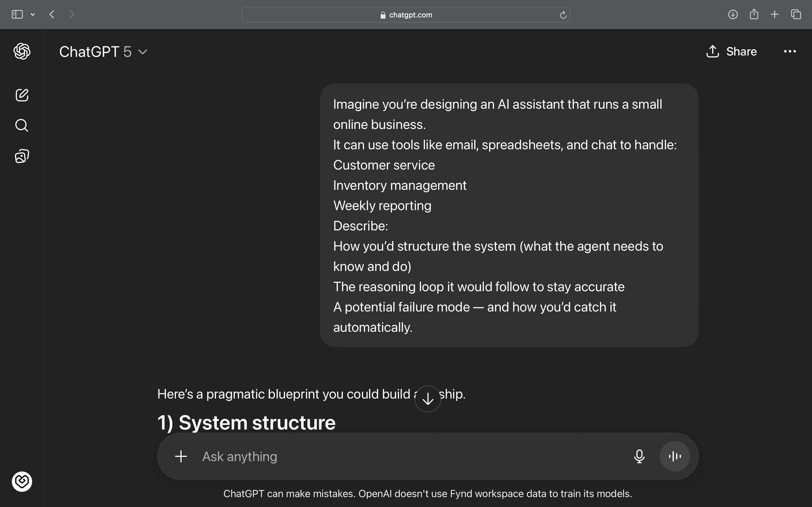Image resolution: width=812 pixels, height=507 pixels.
Task: Open the Safari downloads icon
Action: [x=733, y=14]
